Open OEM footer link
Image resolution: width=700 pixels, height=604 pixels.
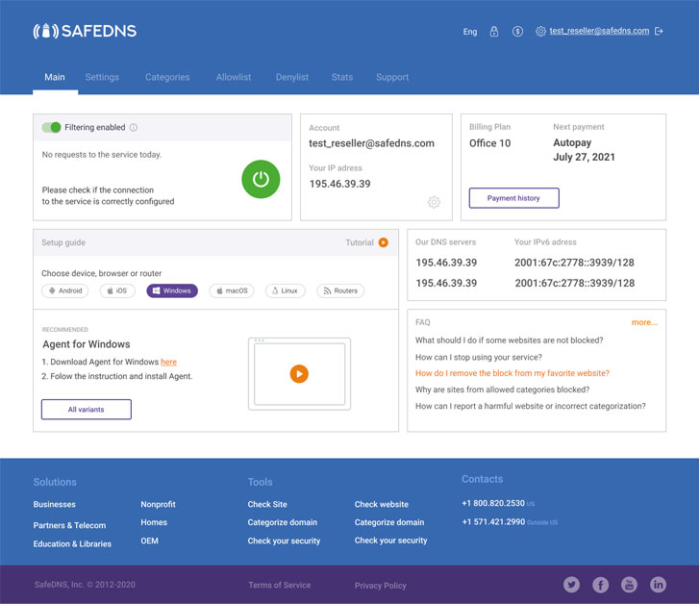[x=150, y=541]
